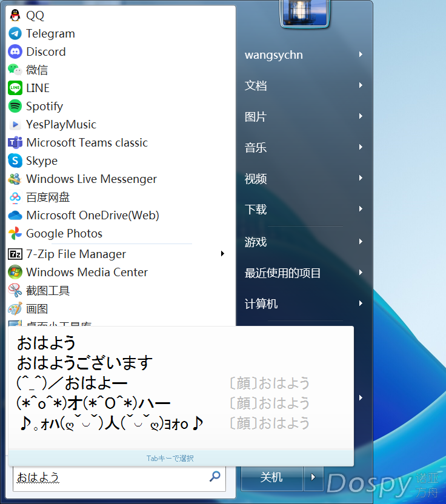The image size is (446, 504).
Task: Open the Windows Live Messenger icon
Action: (x=15, y=179)
